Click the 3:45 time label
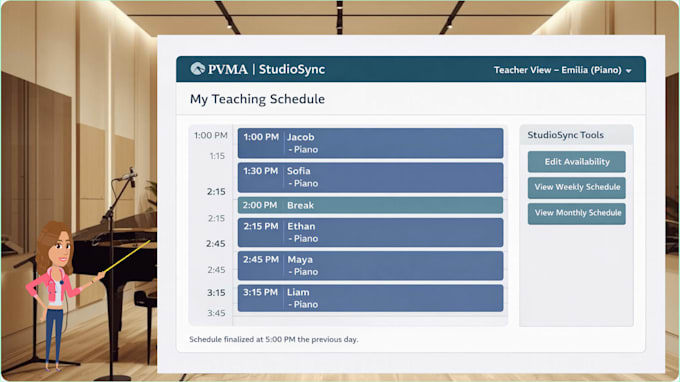The image size is (680, 382). pyautogui.click(x=216, y=313)
